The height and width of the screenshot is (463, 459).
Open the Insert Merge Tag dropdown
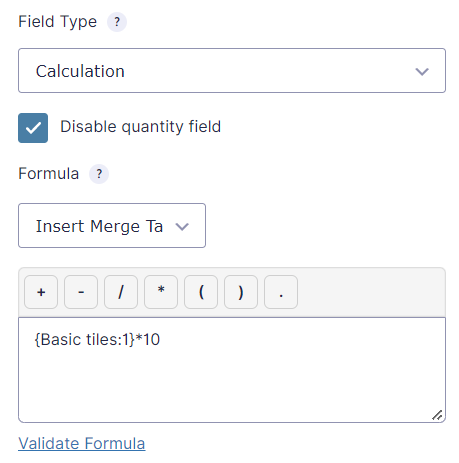tap(112, 226)
